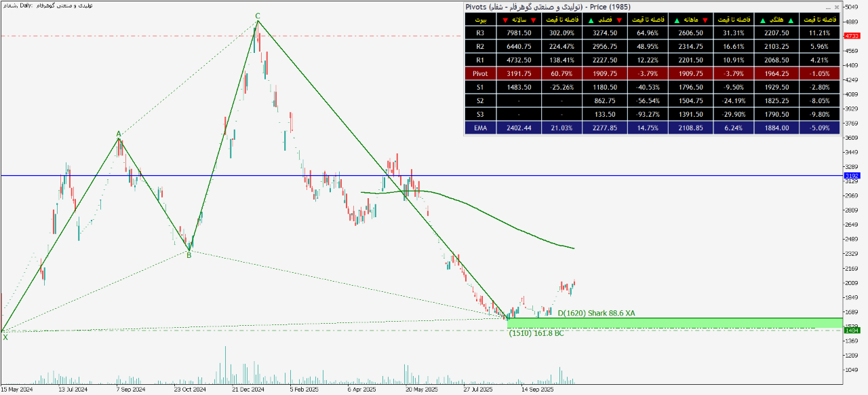The height and width of the screenshot is (395, 868).
Task: Click the Pivots panel title bar
Action: point(610,7)
